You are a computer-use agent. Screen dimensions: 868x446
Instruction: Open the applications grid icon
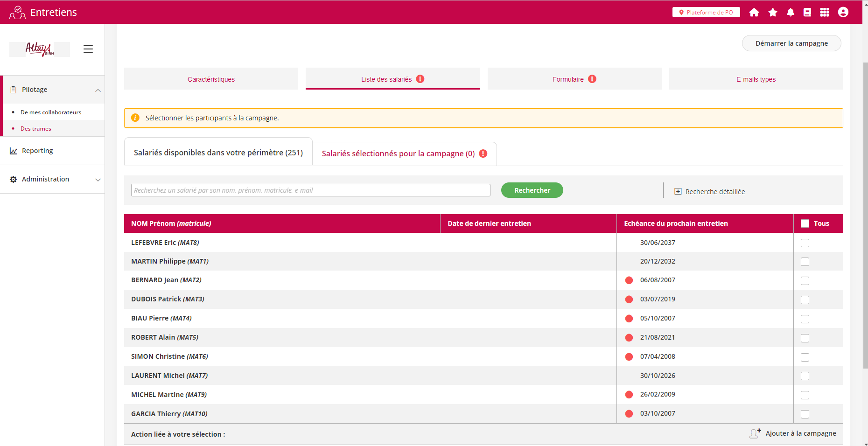825,13
